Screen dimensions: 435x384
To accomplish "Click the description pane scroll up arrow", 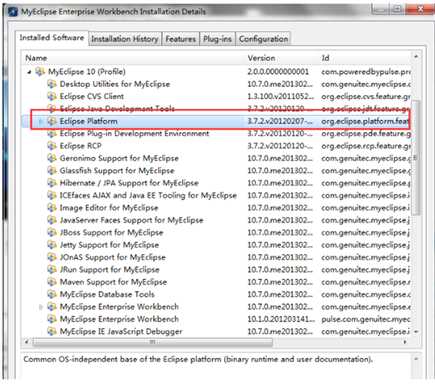I will click(x=416, y=359).
